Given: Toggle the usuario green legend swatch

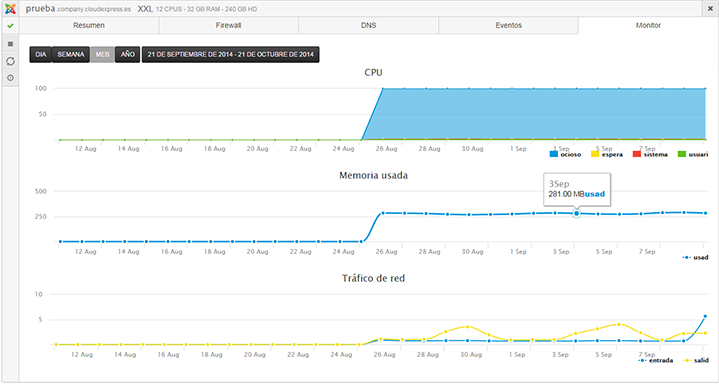Looking at the screenshot, I should click(682, 155).
